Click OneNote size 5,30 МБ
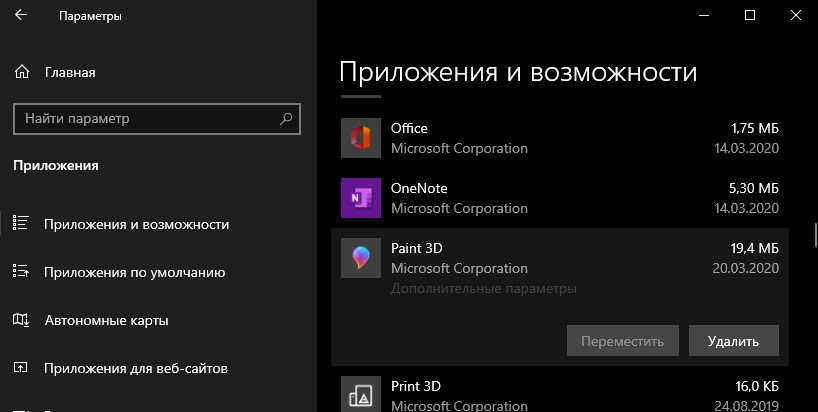 754,188
